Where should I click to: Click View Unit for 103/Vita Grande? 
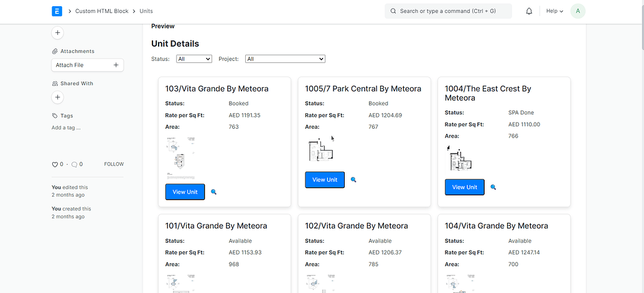[x=185, y=192]
